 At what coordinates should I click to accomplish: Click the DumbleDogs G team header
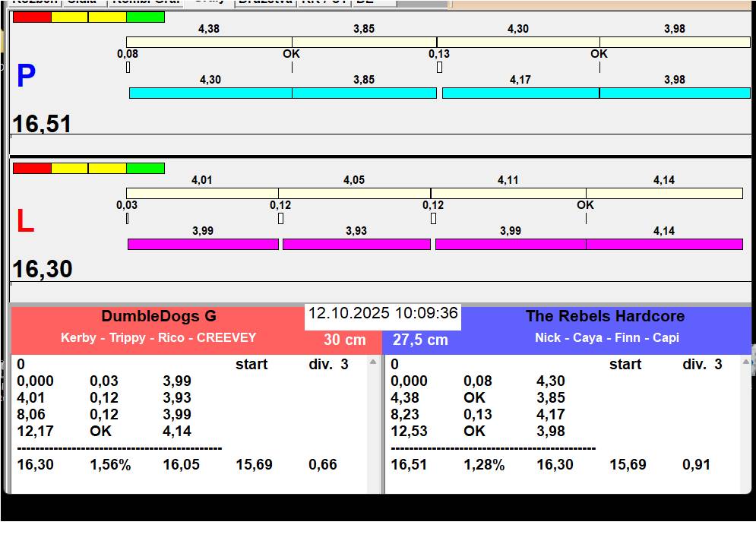click(x=159, y=317)
